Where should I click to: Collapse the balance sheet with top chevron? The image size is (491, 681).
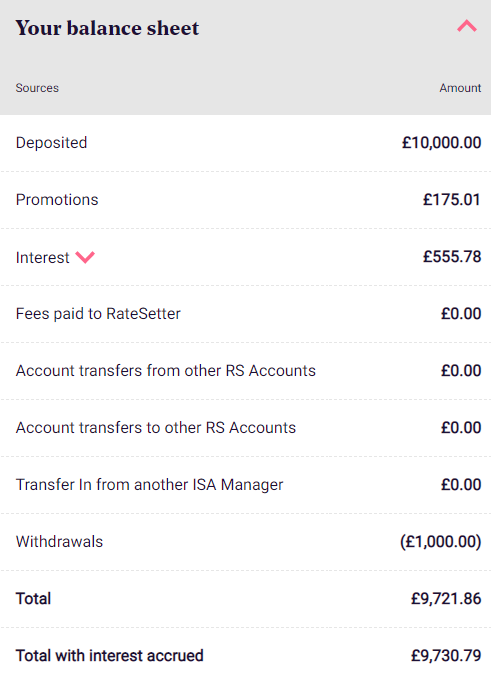click(467, 26)
